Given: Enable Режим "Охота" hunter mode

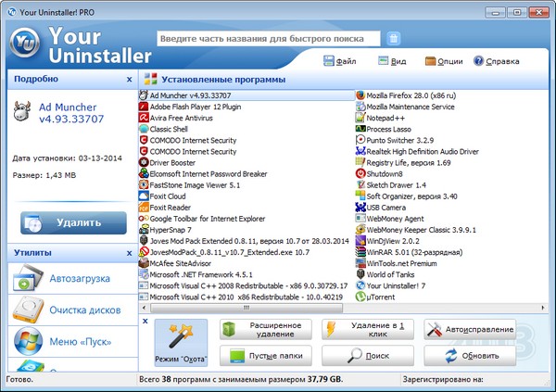Looking at the screenshot, I should [x=181, y=341].
